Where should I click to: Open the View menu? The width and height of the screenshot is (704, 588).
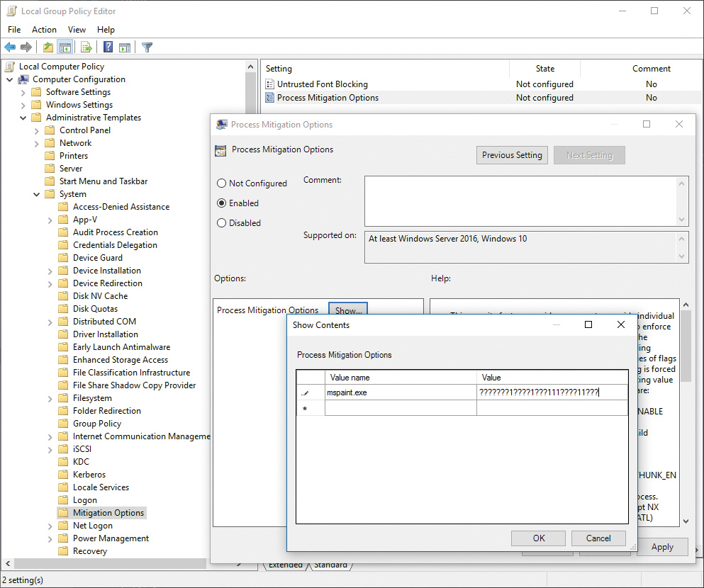[x=77, y=30]
